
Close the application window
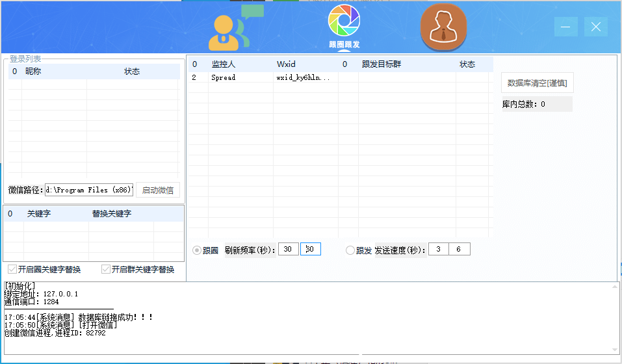596,27
